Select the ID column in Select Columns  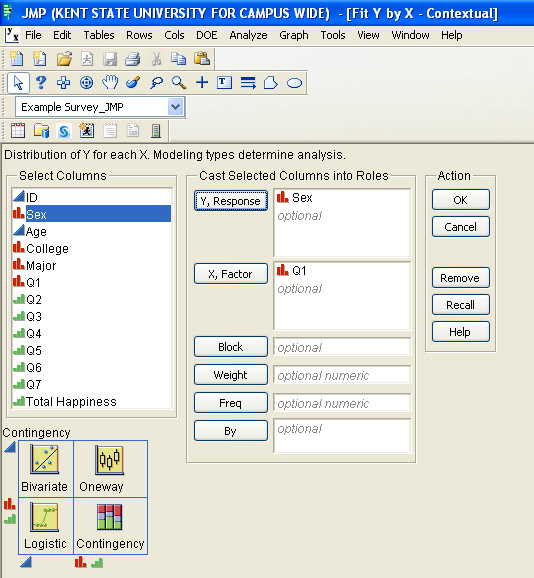(92, 197)
